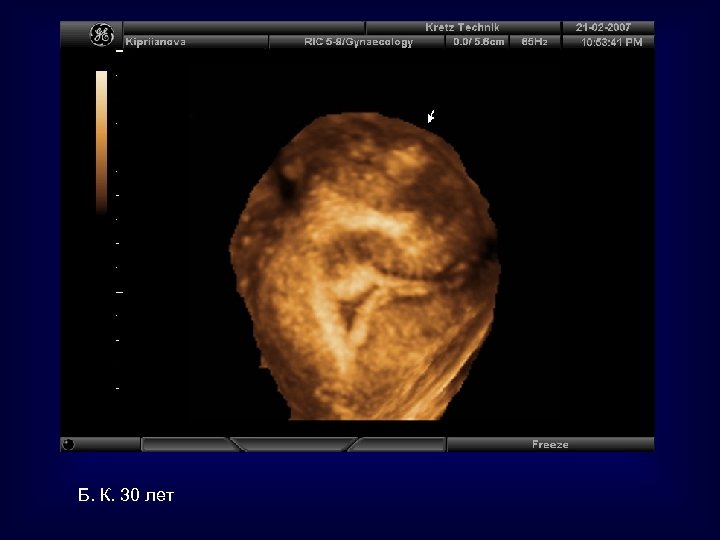Click the GE logo icon
Viewport: 720px width, 540px height.
(x=101, y=35)
